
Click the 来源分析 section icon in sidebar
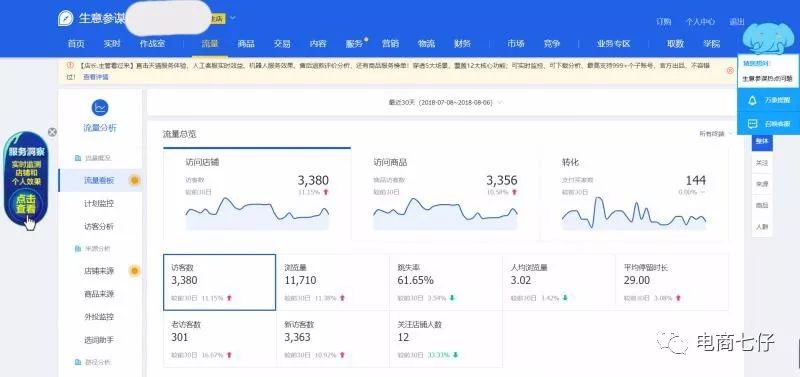tap(78, 248)
